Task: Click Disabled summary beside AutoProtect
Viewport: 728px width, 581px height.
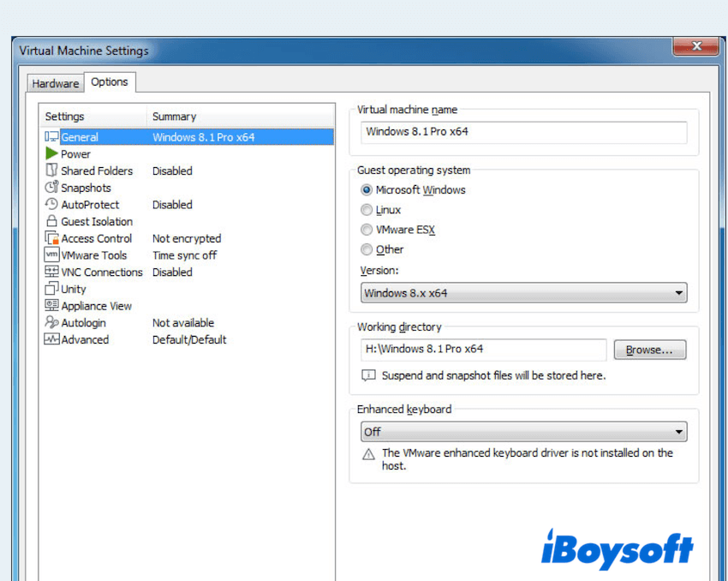Action: pyautogui.click(x=172, y=204)
